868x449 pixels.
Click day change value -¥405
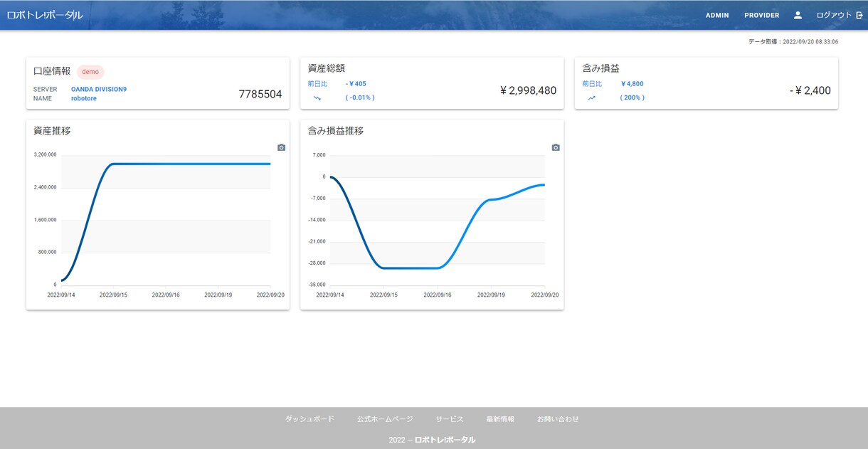[356, 84]
